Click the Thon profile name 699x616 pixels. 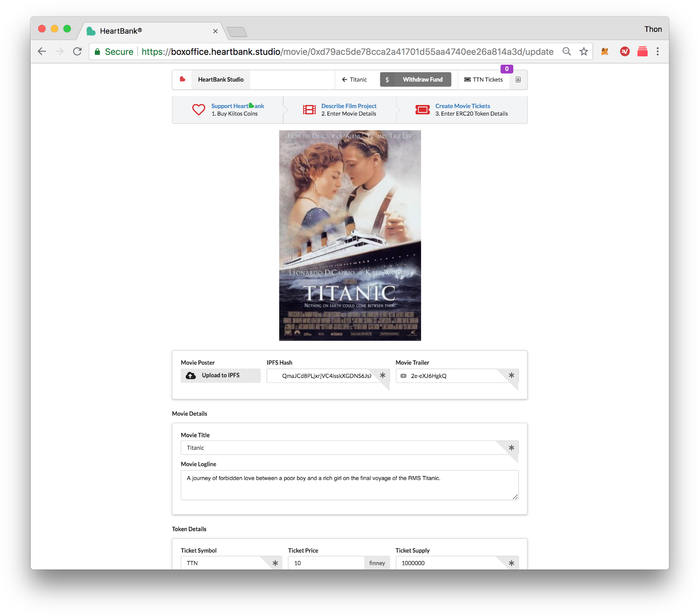[x=653, y=29]
